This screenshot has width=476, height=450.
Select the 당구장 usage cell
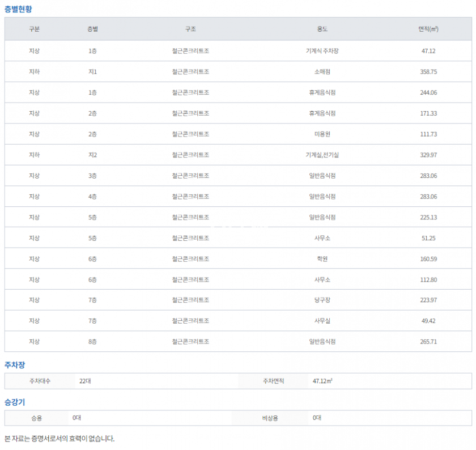click(x=322, y=300)
